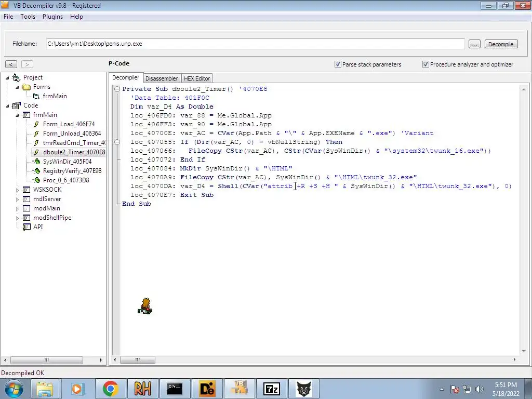Toggle Parse stack parameters checkbox
Screen dimensions: 532x399
(338, 64)
